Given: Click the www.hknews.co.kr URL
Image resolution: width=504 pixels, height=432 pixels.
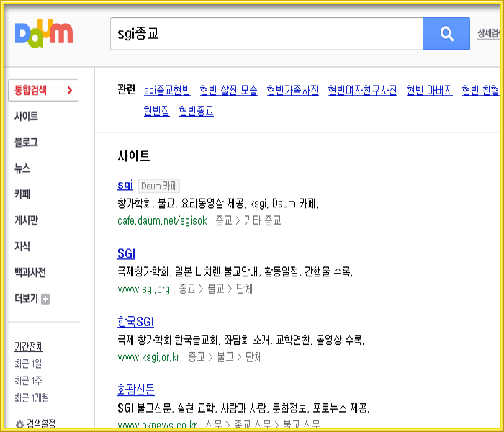Looking at the screenshot, I should (x=157, y=425).
